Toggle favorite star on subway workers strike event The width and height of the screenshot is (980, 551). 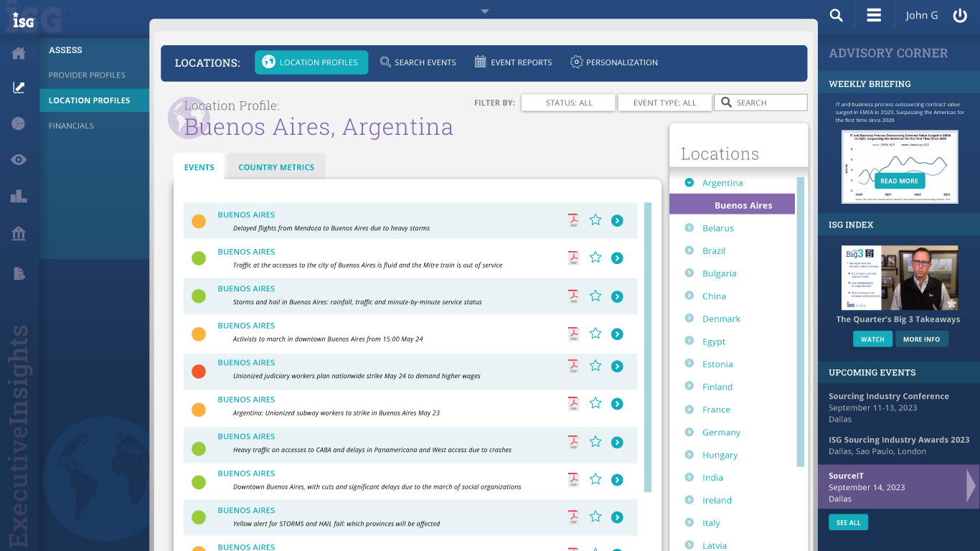tap(595, 403)
